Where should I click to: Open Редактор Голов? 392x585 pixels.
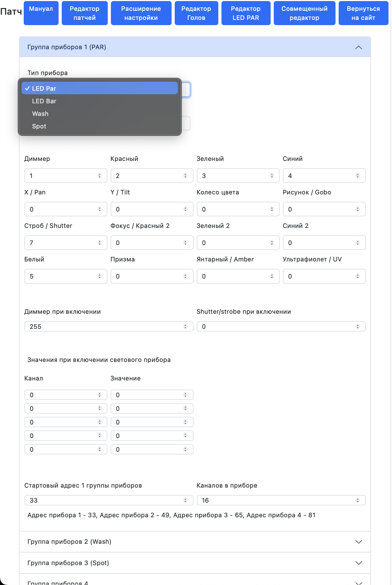196,13
